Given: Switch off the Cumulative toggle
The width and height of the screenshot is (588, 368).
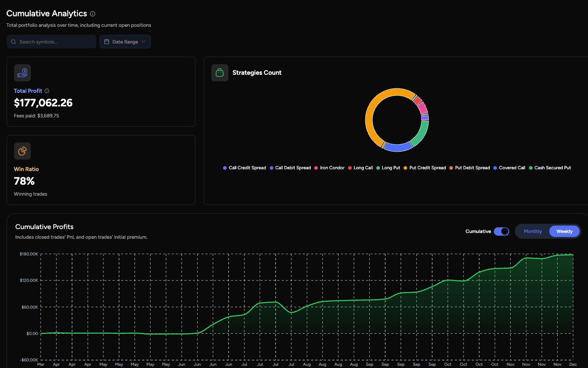Looking at the screenshot, I should [501, 231].
